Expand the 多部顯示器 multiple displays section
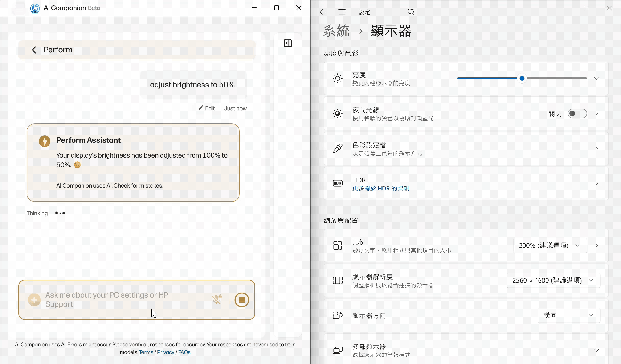Image resolution: width=621 pixels, height=364 pixels. point(596,350)
